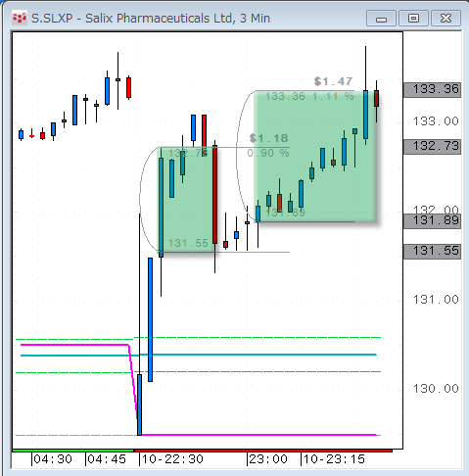Click the 133.00 price axis label
Screen dimensions: 469x476
(436, 121)
